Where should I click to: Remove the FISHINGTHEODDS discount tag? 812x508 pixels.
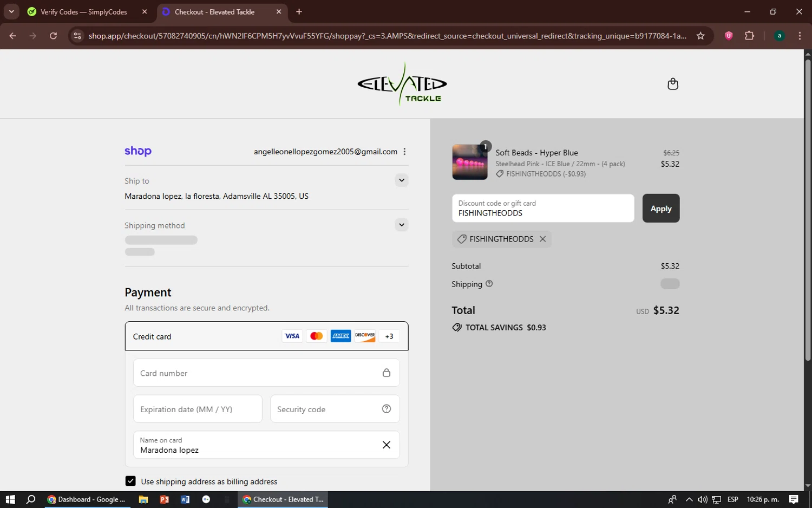click(x=542, y=239)
